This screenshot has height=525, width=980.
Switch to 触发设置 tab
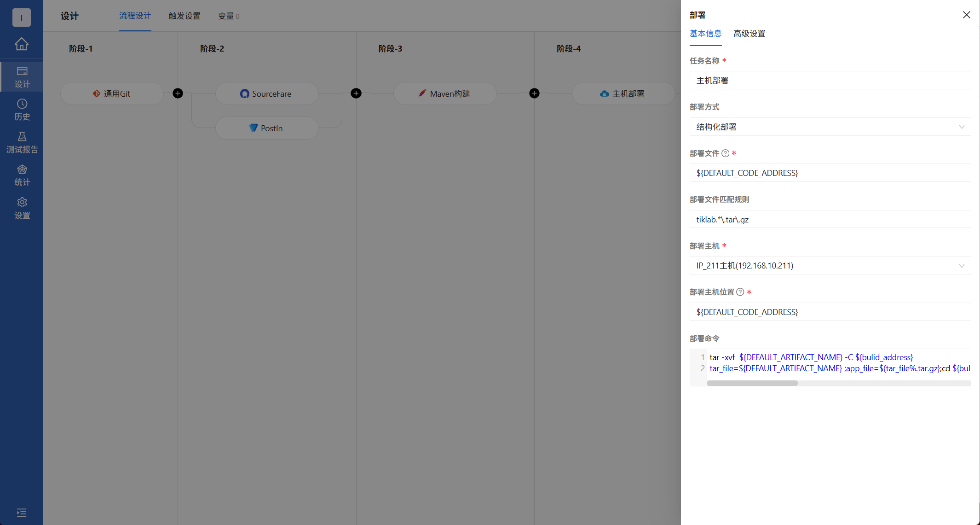(184, 16)
